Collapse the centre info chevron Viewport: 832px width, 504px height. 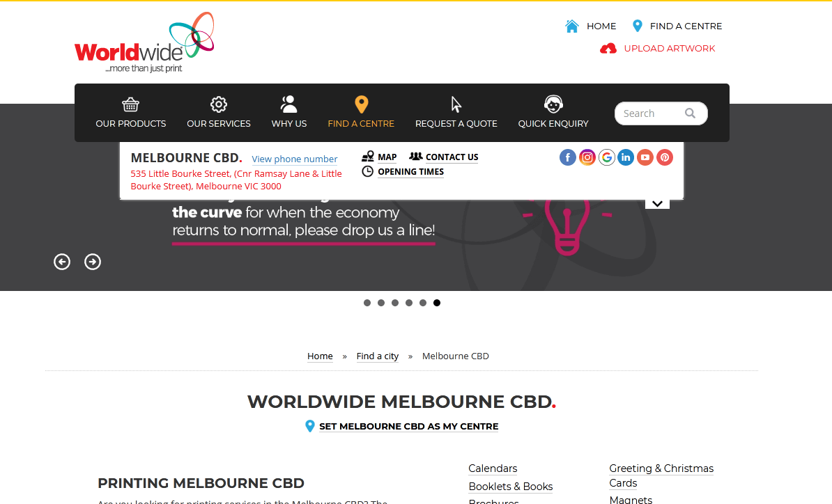(x=657, y=203)
